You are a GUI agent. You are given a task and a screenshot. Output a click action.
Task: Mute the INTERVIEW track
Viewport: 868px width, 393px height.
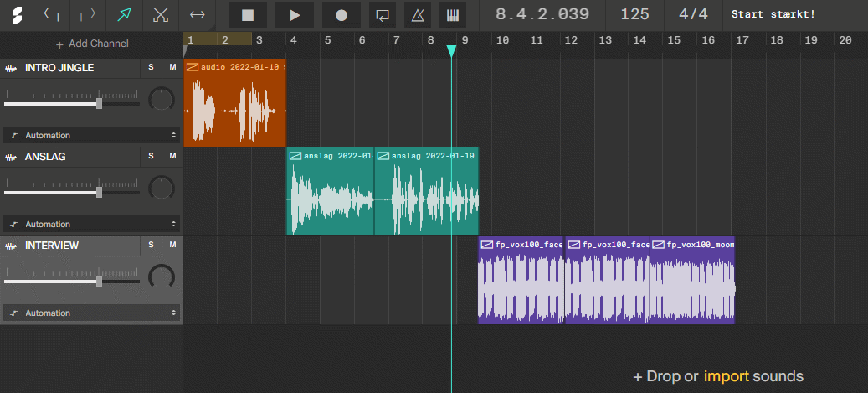pos(172,245)
